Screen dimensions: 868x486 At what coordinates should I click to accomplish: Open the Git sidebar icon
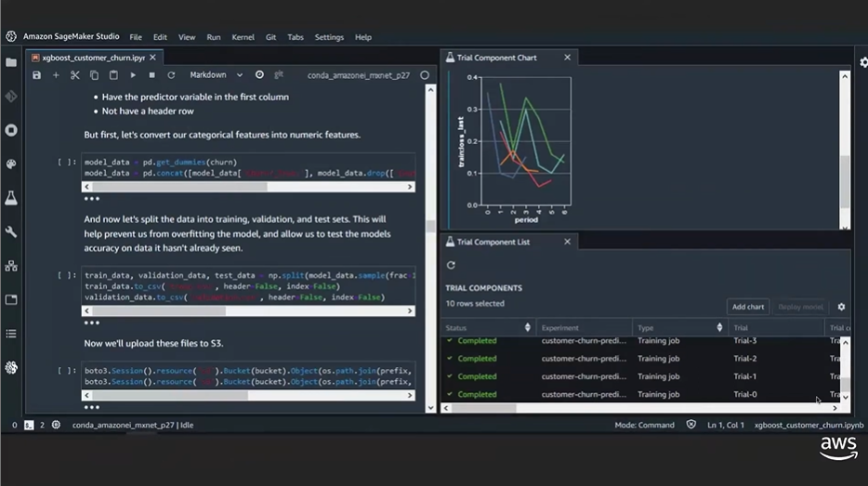(11, 97)
